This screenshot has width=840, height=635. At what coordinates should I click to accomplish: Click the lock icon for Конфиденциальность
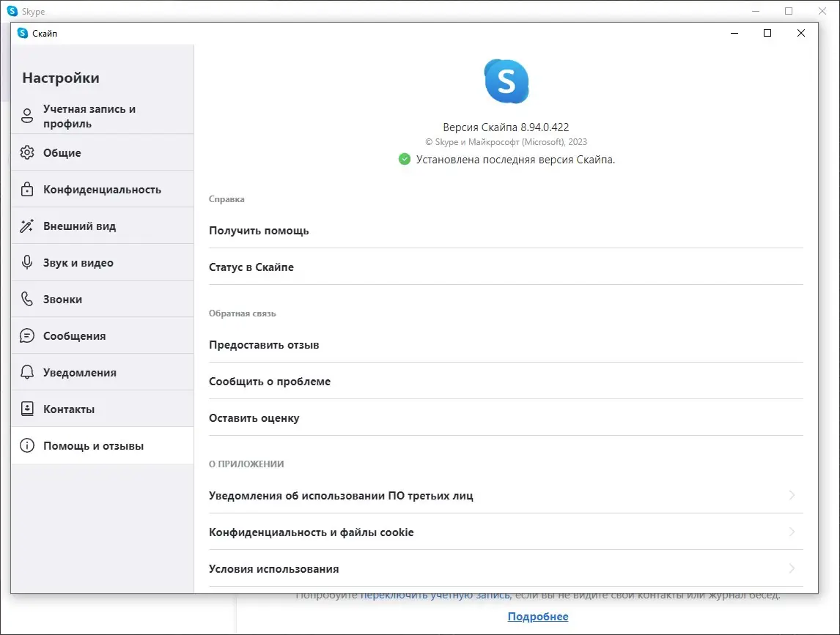coord(27,189)
